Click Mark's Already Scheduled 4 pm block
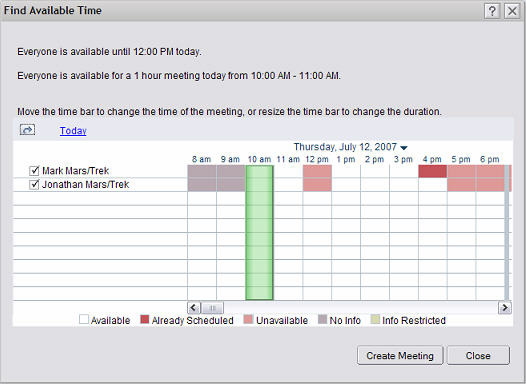The width and height of the screenshot is (526, 384). 433,171
